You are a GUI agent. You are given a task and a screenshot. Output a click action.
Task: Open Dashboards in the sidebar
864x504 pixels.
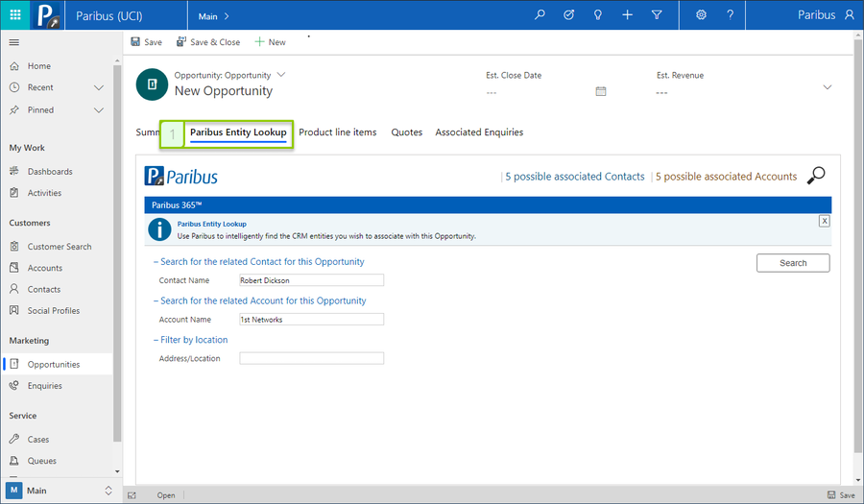50,171
